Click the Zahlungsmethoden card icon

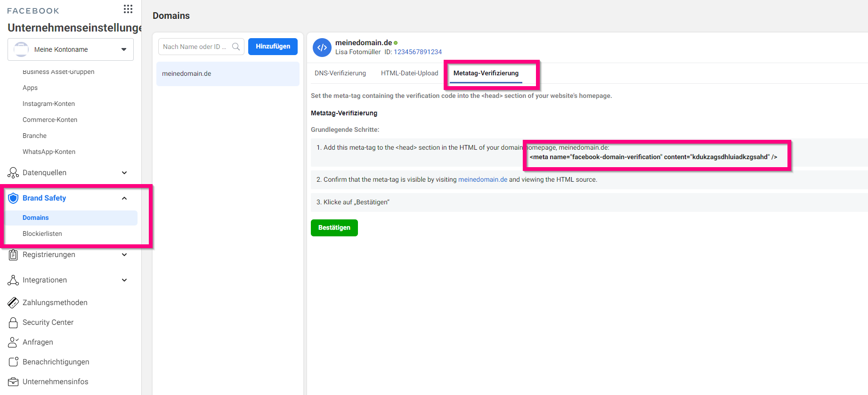13,303
